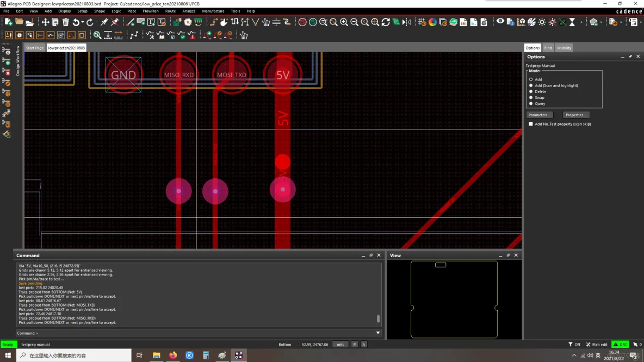Click the P button in status bar
This screenshot has height=362, width=644.
(355, 345)
